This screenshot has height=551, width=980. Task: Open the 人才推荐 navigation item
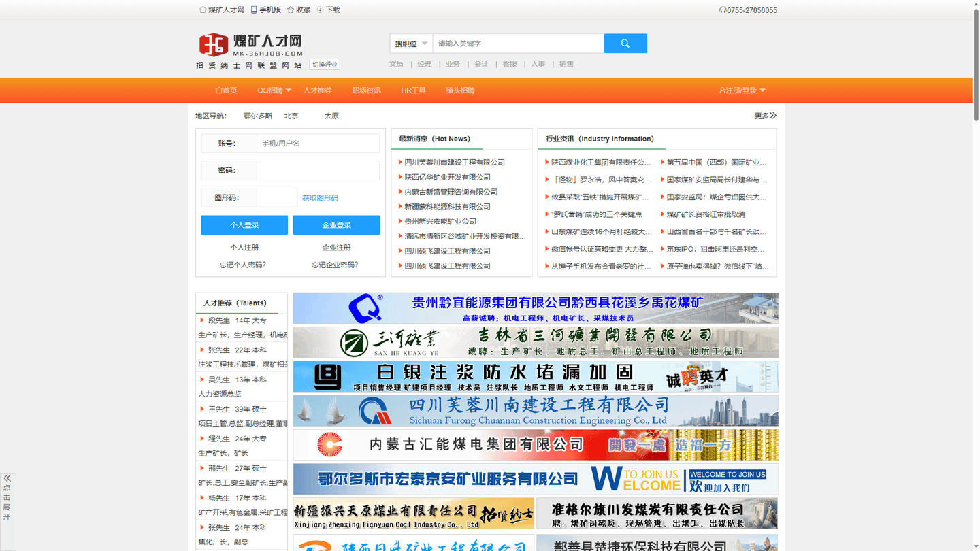(317, 90)
